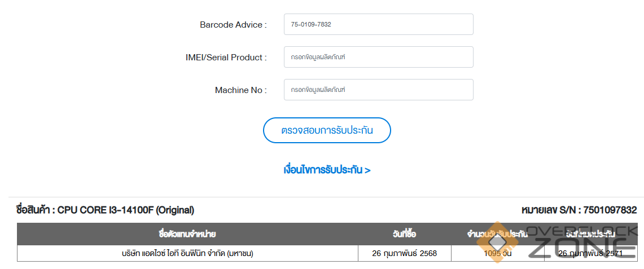
Task: Click the วันหมดประกัน column header
Action: [x=590, y=233]
